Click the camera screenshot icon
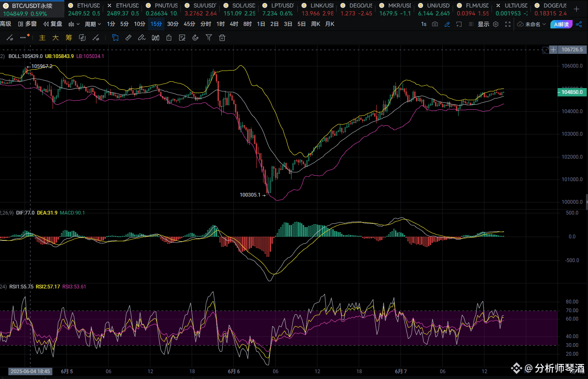 (x=435, y=24)
